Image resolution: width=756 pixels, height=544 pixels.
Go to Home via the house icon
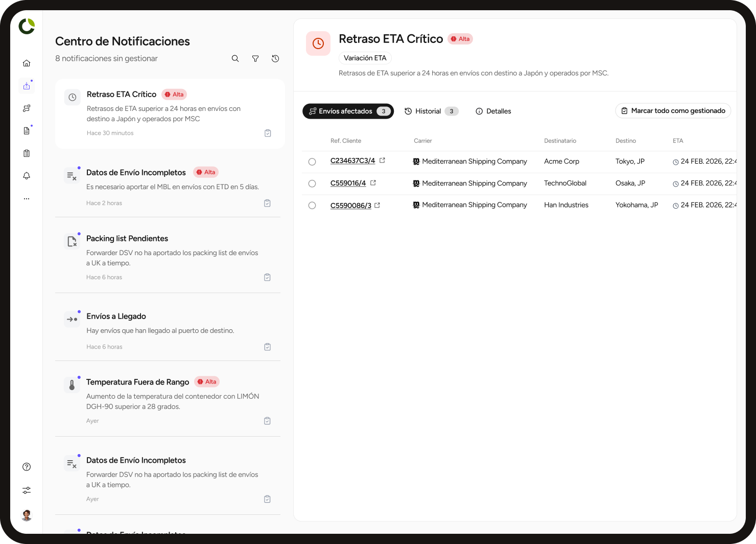click(x=27, y=62)
